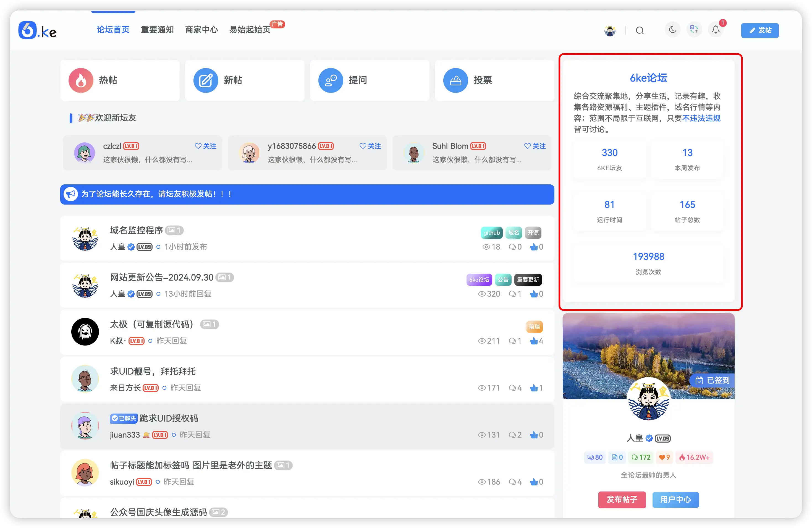Open 投票 via the ballot box icon
Viewport: 812px width, 528px height.
pos(455,80)
